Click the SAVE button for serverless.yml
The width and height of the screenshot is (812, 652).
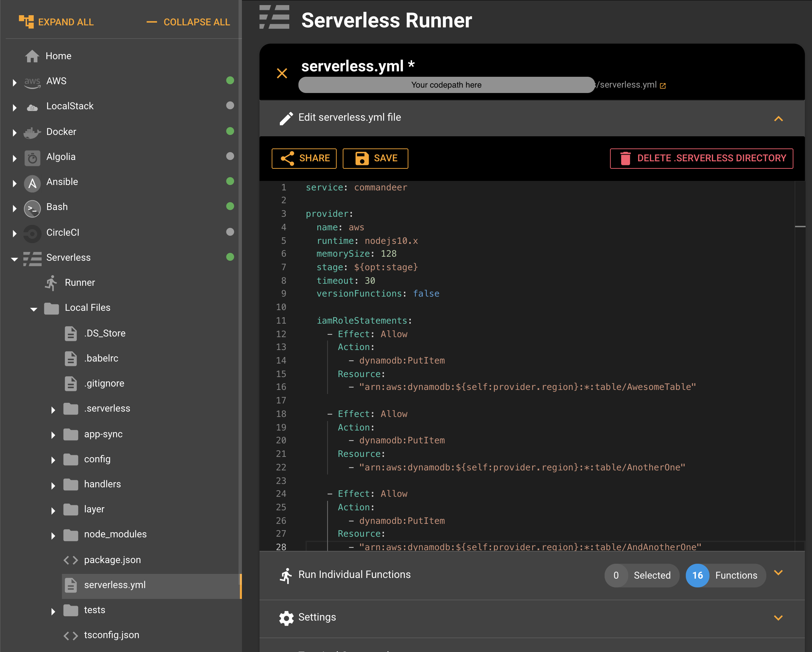[x=376, y=158]
